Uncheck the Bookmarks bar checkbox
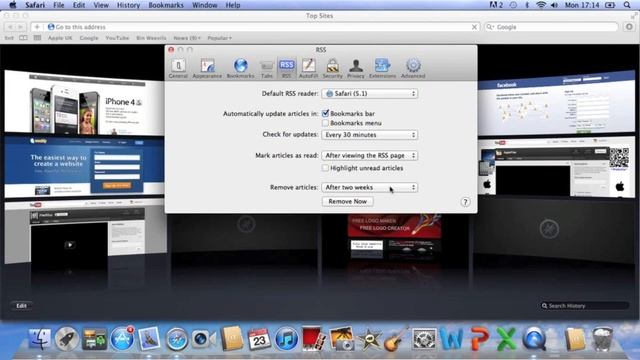The width and height of the screenshot is (640, 360). pyautogui.click(x=325, y=113)
